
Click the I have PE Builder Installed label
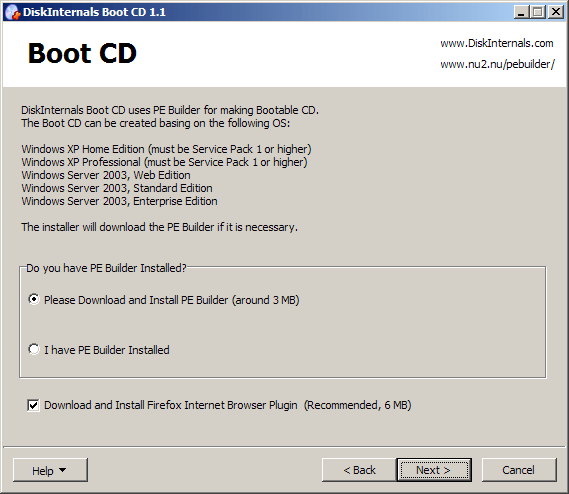(x=107, y=350)
